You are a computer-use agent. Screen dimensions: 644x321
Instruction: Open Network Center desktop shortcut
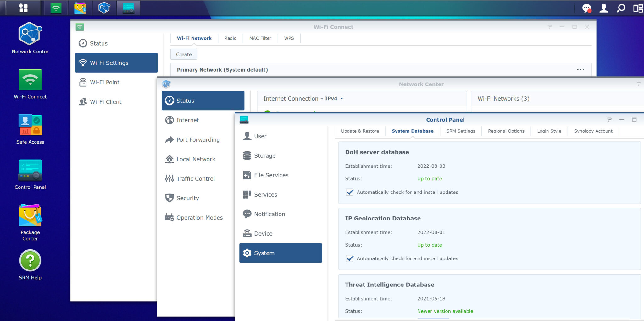click(30, 38)
